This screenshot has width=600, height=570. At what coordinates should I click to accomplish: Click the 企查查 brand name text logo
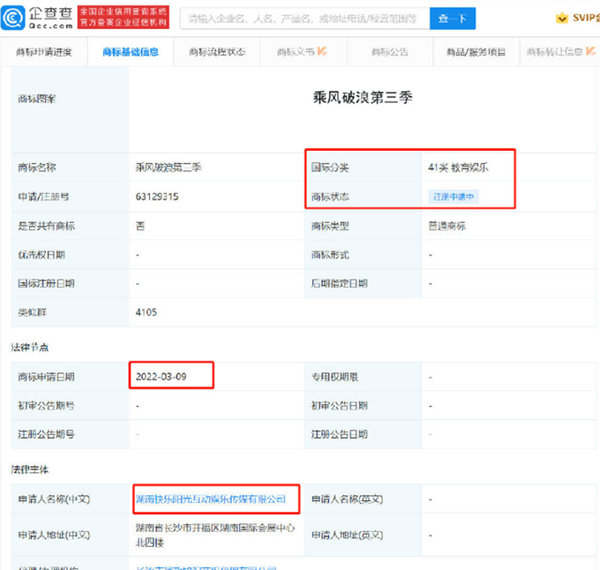(x=51, y=18)
